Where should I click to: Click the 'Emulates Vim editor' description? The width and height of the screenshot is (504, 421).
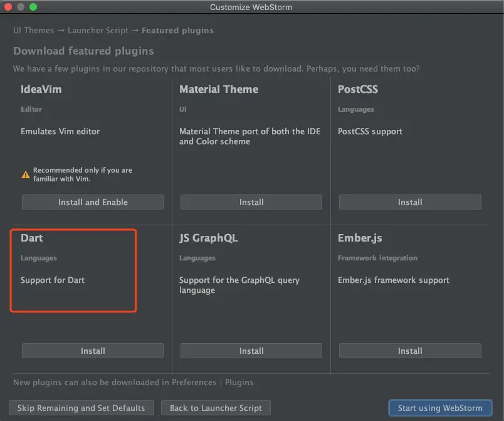click(x=60, y=131)
